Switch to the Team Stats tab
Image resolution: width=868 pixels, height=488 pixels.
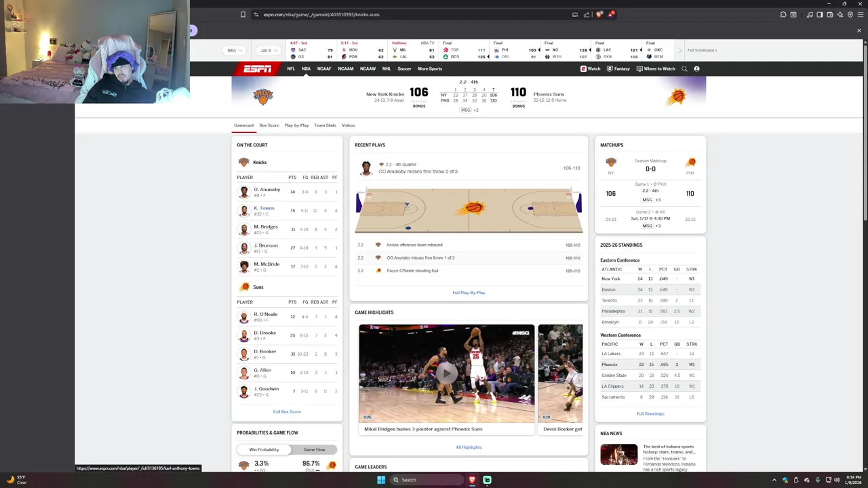325,125
